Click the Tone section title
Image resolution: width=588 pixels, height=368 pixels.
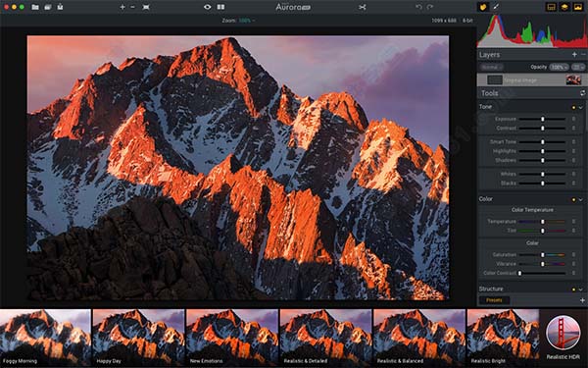point(485,107)
